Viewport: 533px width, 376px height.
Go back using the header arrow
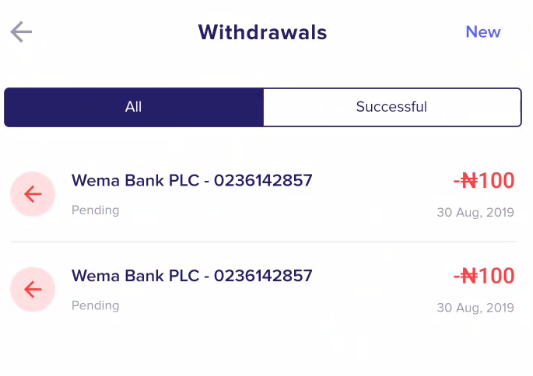[x=21, y=32]
